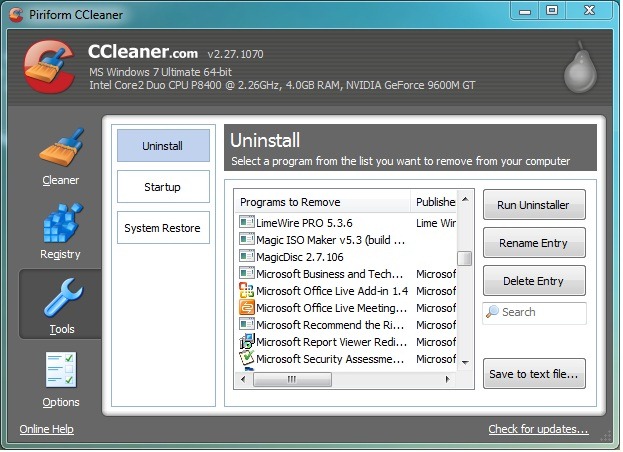Select MagicDisc 2.7.106 entry
The height and width of the screenshot is (452, 623).
[300, 257]
